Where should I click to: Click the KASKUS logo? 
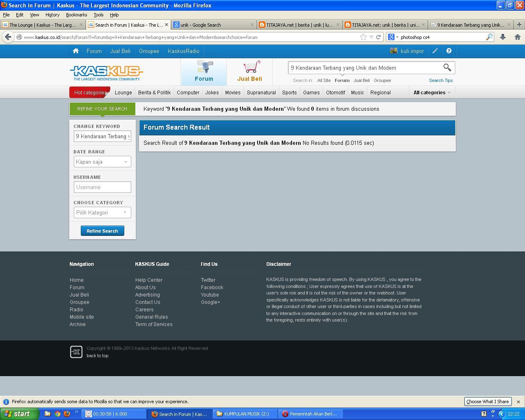coord(107,73)
